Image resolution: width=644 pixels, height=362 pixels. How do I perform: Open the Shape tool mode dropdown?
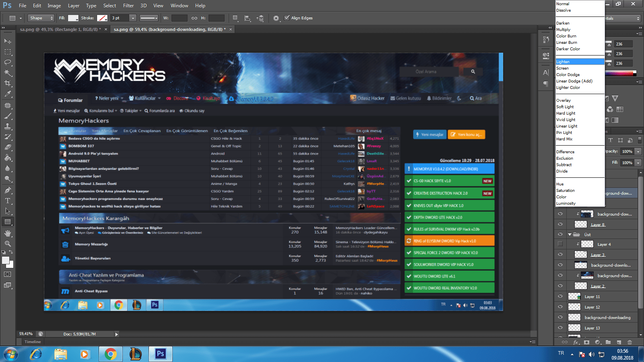click(41, 18)
